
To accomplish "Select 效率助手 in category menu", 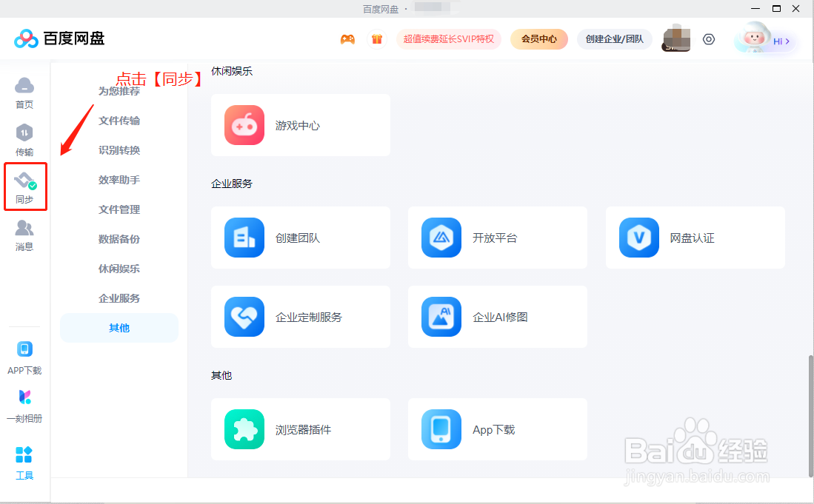I will coord(119,180).
